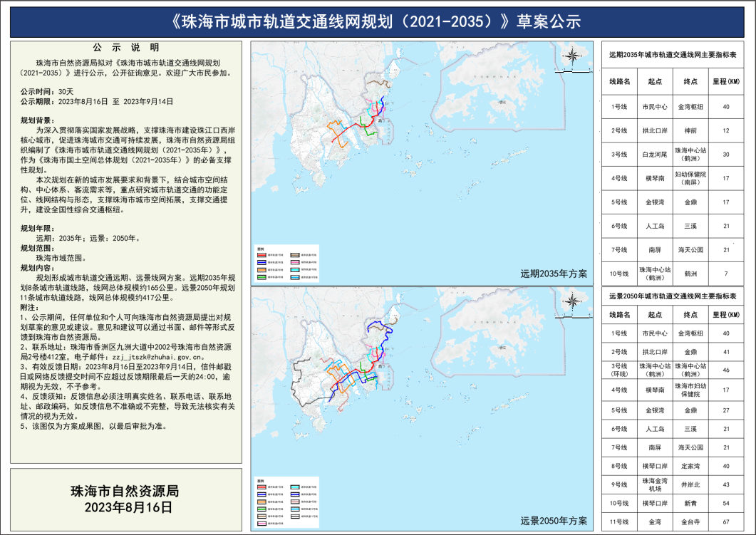Click 线路名 header in the 2035 table
Image resolution: width=756 pixels, height=535 pixels.
[620, 81]
